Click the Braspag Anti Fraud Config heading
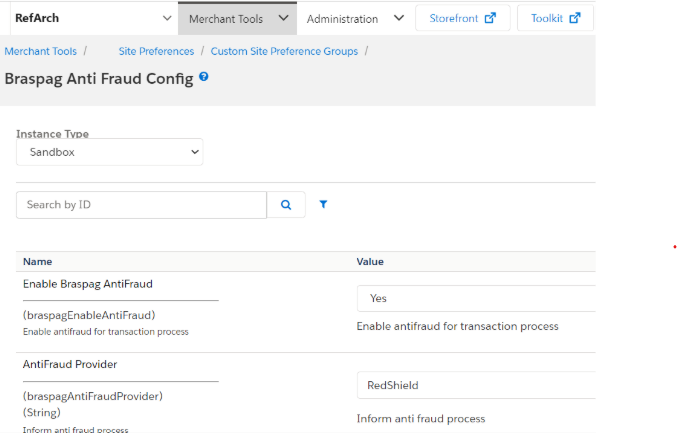 coord(99,79)
